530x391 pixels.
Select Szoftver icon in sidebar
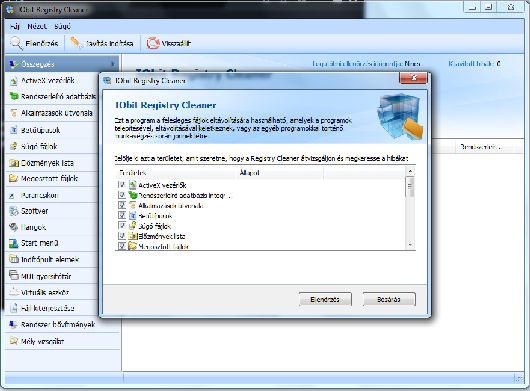click(14, 211)
